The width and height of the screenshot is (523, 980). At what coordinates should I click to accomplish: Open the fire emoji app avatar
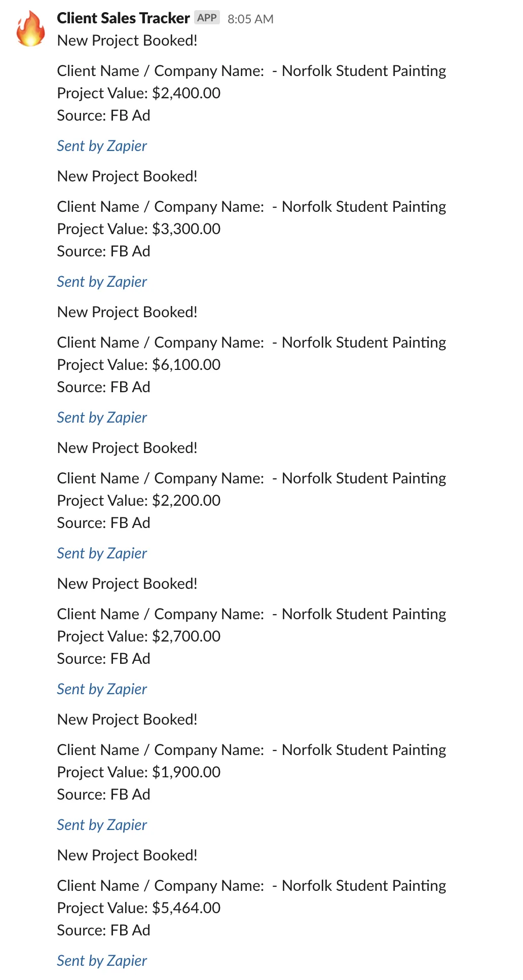click(x=30, y=29)
